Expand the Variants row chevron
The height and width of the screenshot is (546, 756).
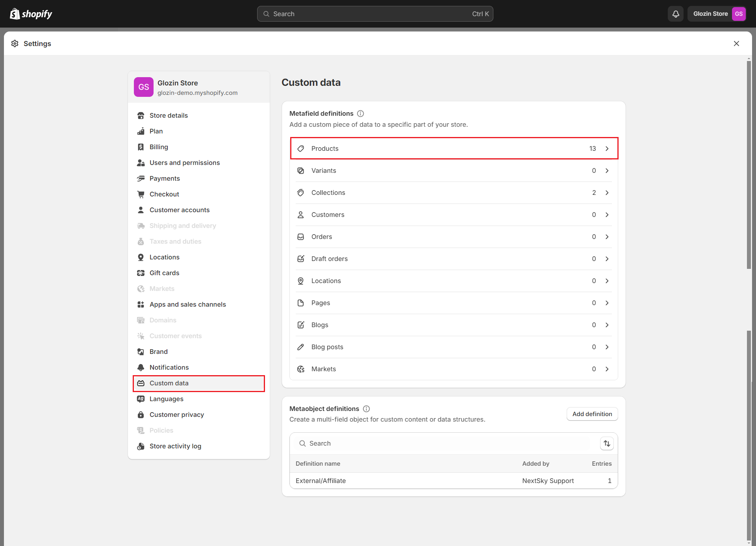tap(607, 170)
